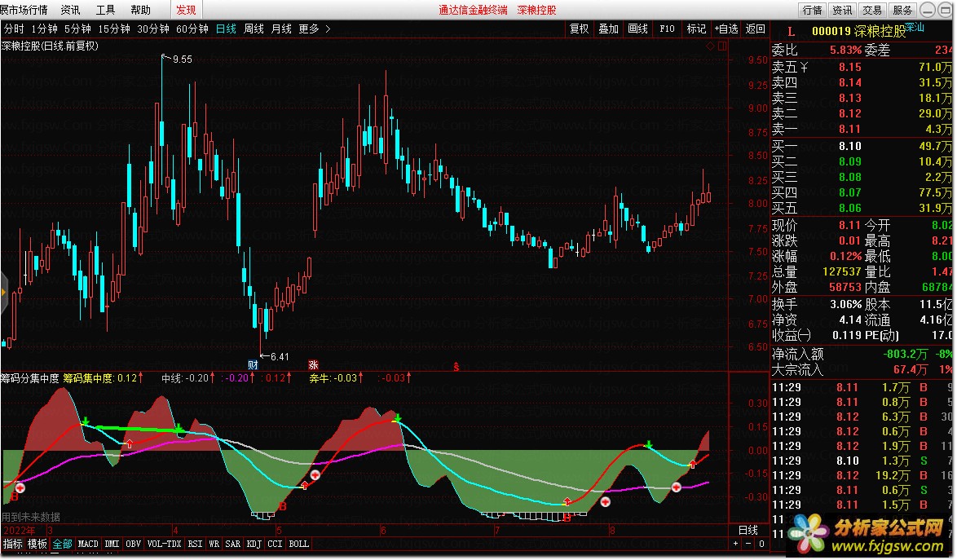The height and width of the screenshot is (560, 957).
Task: Click the 000019 深粮控股 stock title
Action: tap(858, 31)
